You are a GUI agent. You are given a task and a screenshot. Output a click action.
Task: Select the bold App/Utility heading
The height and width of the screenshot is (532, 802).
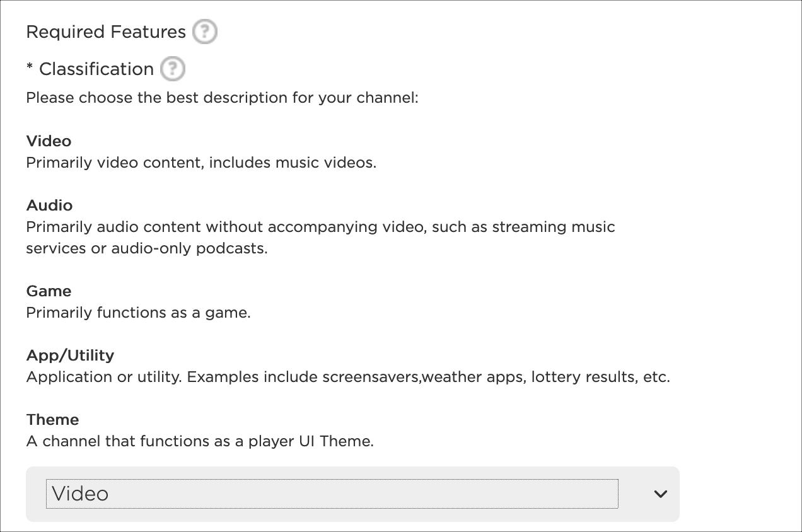click(x=70, y=356)
